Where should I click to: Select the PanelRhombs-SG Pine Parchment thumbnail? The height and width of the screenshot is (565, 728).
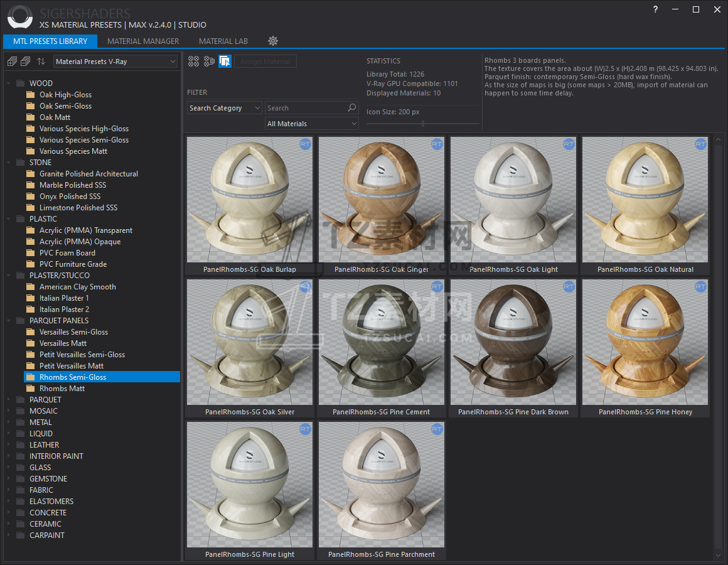pyautogui.click(x=382, y=485)
